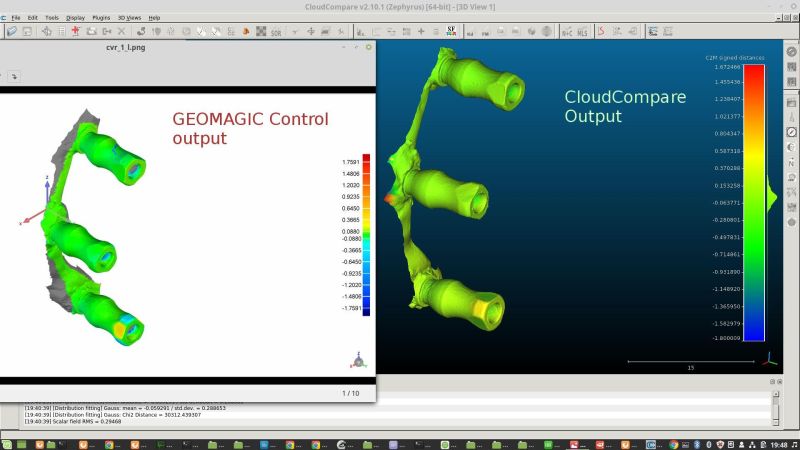Click the compass circle icon in right sidebar
Screen dimensions: 800x450
pos(791,132)
